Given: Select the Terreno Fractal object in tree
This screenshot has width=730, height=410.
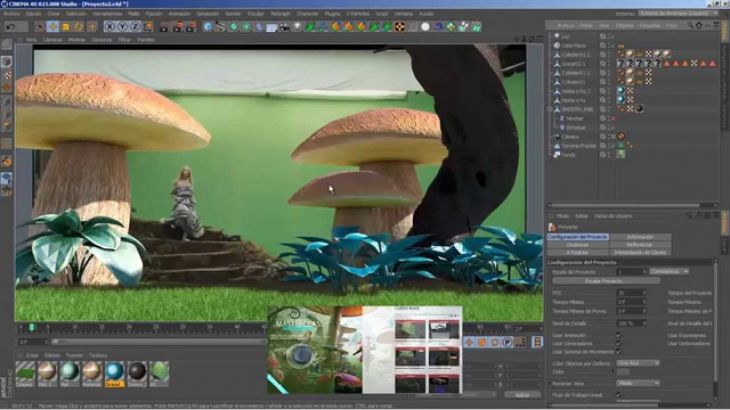Looking at the screenshot, I should click(578, 146).
